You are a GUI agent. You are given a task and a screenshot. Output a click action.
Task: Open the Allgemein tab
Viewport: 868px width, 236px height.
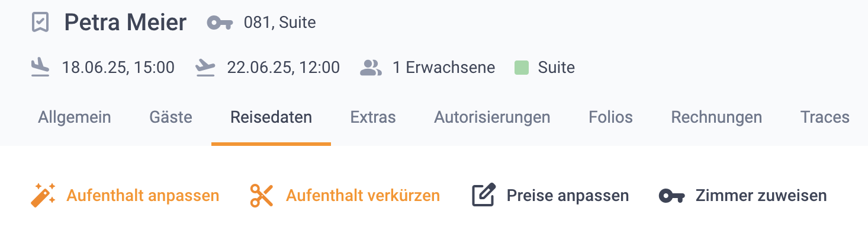tap(75, 117)
